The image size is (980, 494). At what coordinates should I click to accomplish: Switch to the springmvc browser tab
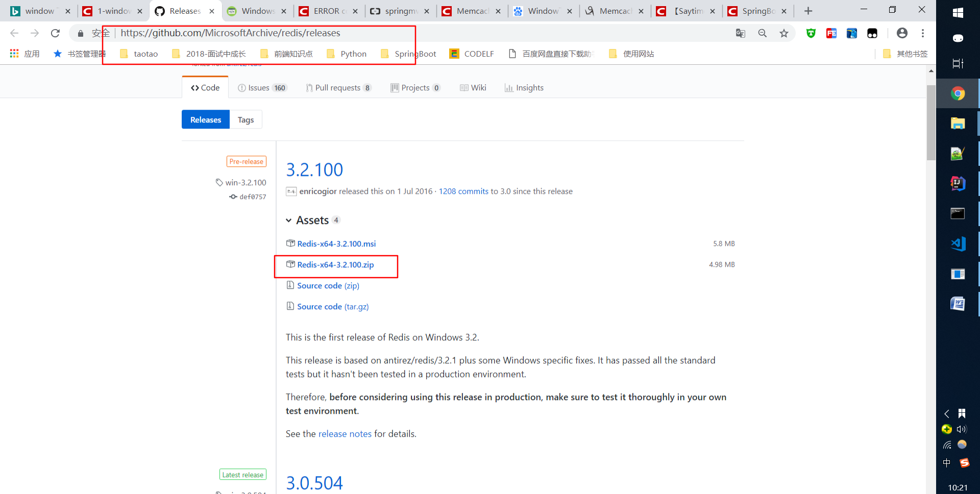coord(401,11)
